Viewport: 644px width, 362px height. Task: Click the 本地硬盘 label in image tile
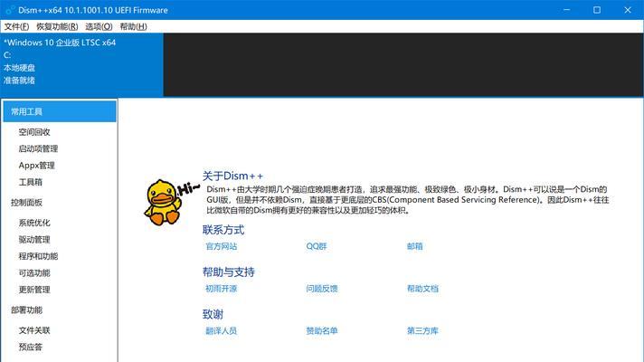19,68
